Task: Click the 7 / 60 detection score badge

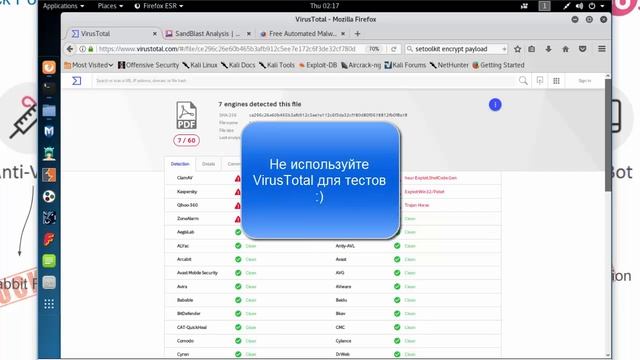Action: (x=187, y=140)
